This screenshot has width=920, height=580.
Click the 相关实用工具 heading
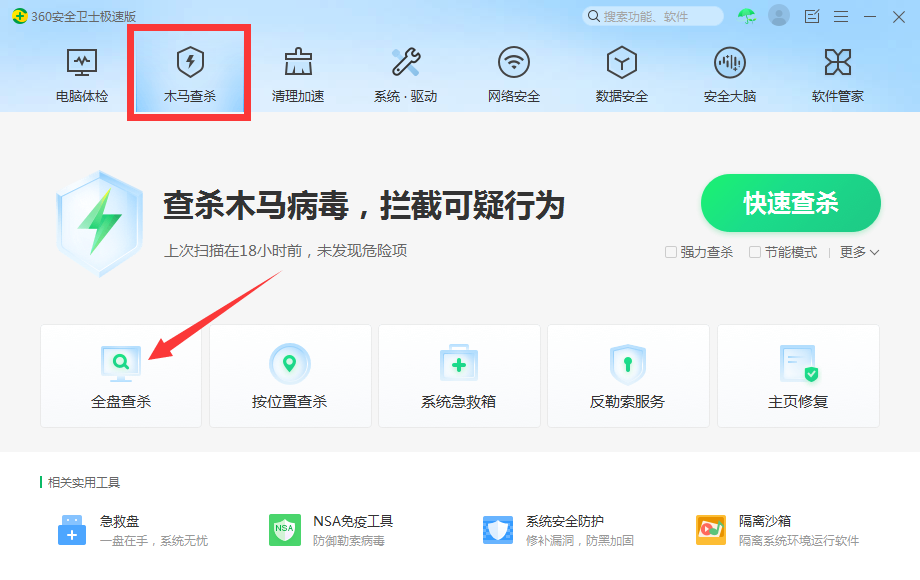(x=84, y=483)
